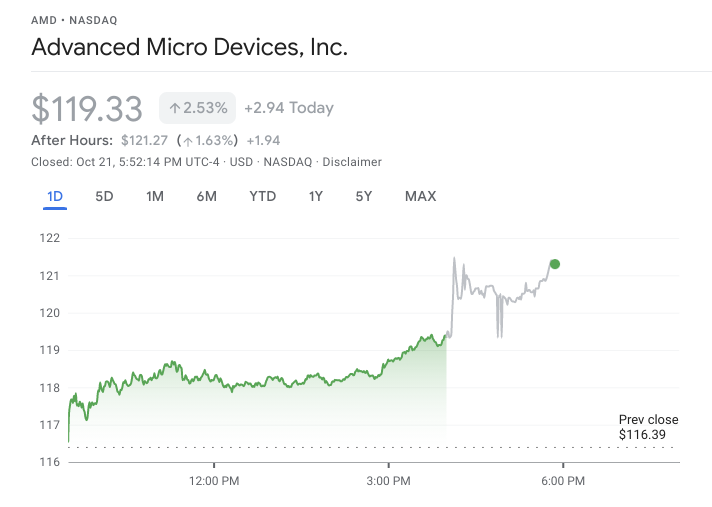This screenshot has height=507, width=712.
Task: Open the 1M chart range
Action: [x=155, y=197]
